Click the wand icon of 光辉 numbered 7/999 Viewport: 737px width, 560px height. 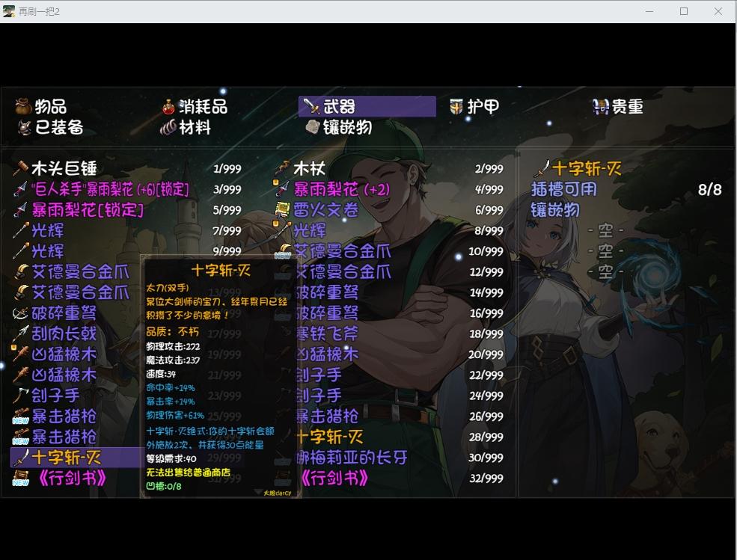tap(21, 230)
